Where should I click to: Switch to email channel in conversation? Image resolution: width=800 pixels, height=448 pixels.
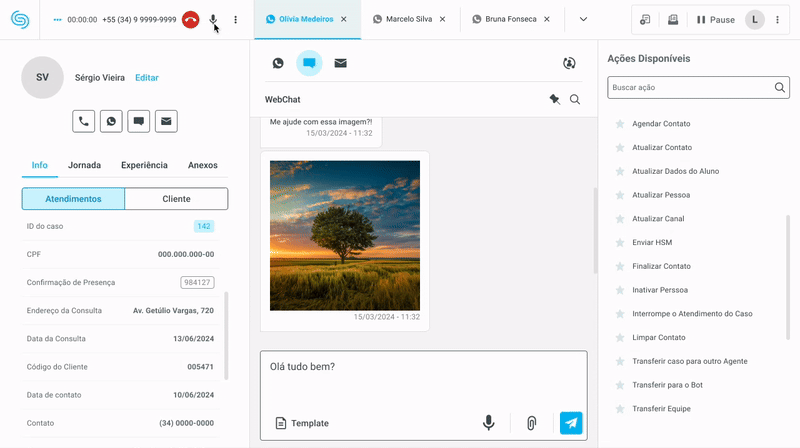pyautogui.click(x=341, y=63)
